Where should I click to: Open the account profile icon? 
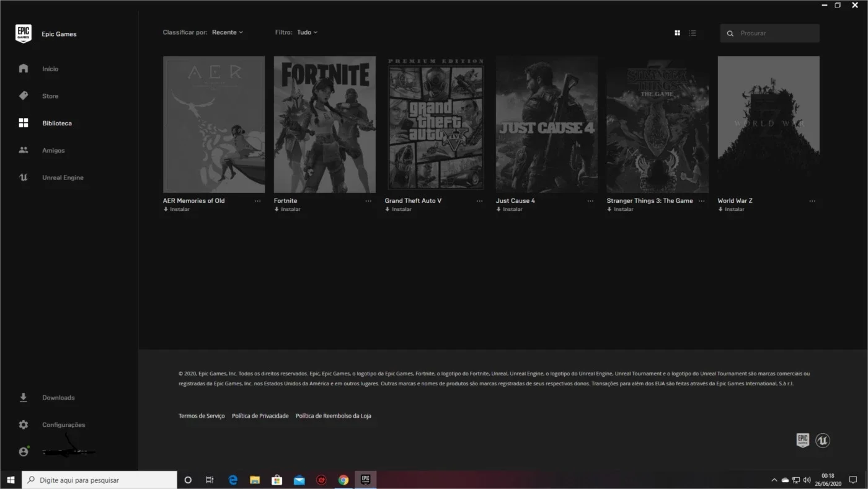[24, 452]
